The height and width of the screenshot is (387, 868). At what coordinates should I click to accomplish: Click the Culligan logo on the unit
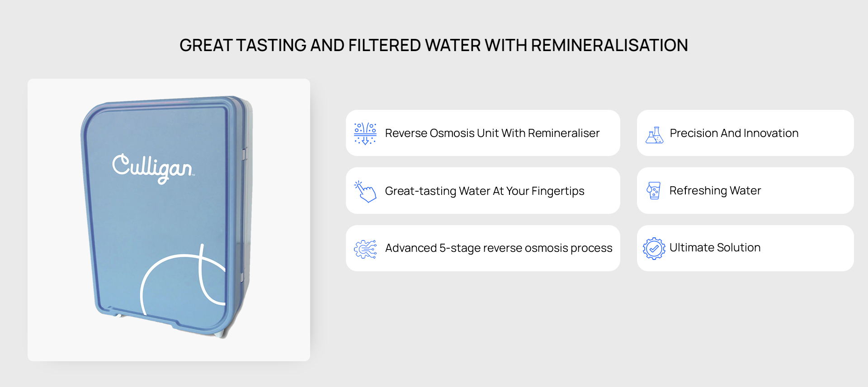point(153,169)
